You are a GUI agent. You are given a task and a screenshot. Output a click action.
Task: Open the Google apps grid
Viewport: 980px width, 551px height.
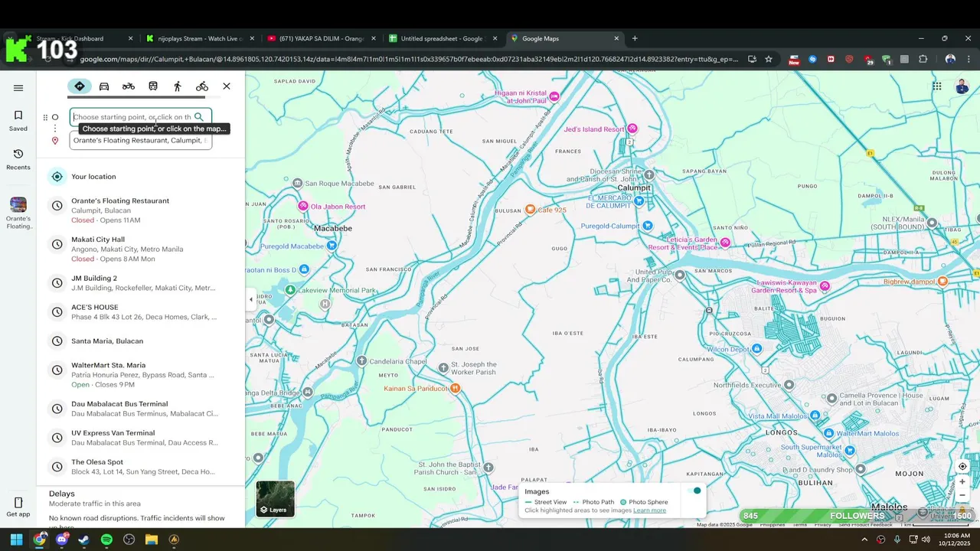tap(937, 86)
